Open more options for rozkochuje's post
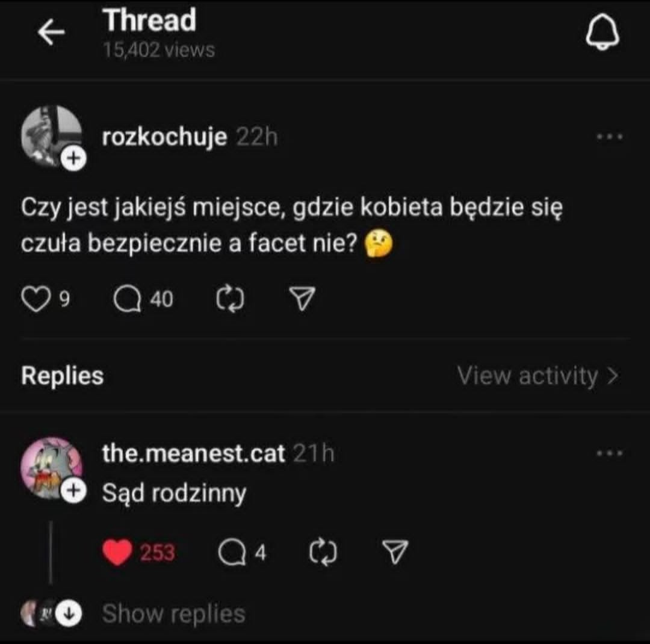 (x=609, y=138)
